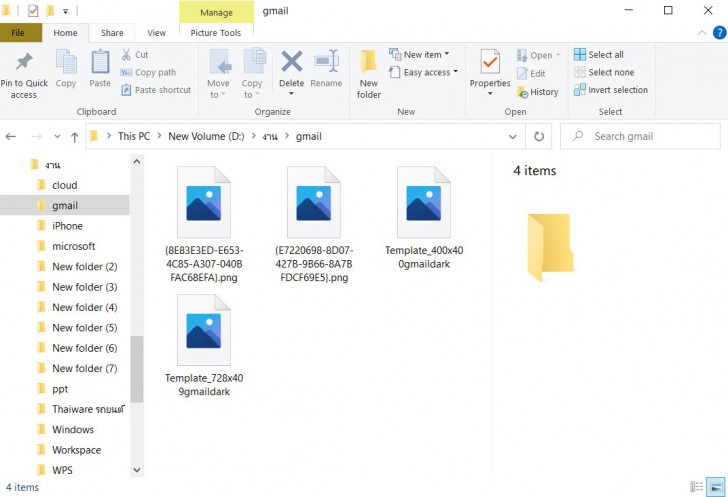Click Pin to Quick access icon
The height and width of the screenshot is (497, 728).
(x=24, y=62)
